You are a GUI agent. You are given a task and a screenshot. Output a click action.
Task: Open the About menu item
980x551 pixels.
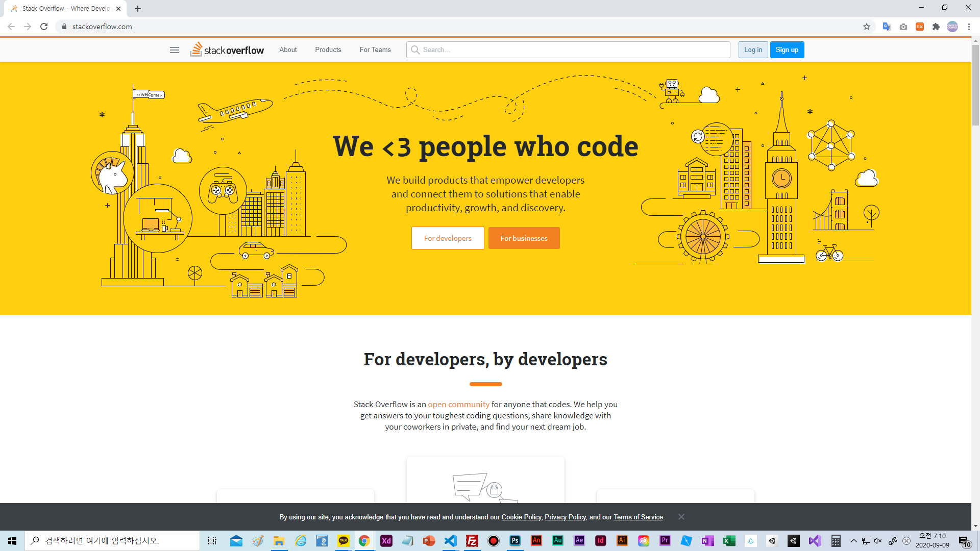click(288, 49)
